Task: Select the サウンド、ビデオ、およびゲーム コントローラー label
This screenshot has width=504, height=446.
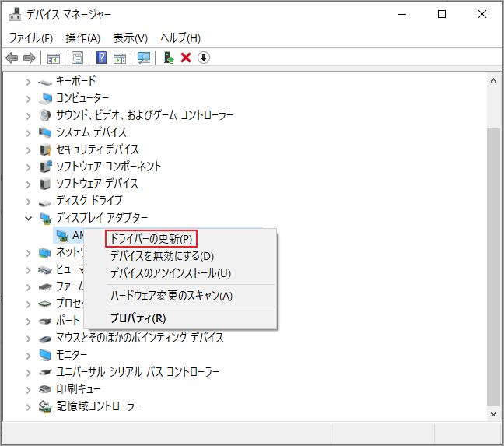Action: click(x=145, y=114)
